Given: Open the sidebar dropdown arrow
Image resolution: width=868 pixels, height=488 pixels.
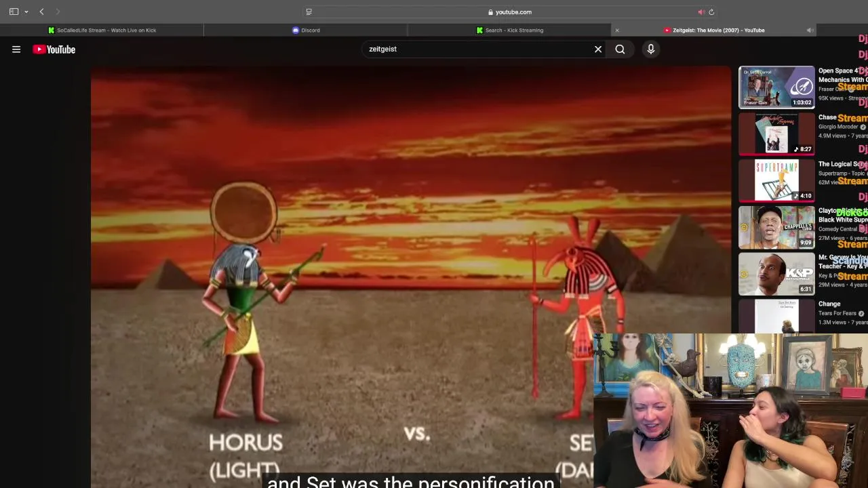Looking at the screenshot, I should point(26,12).
